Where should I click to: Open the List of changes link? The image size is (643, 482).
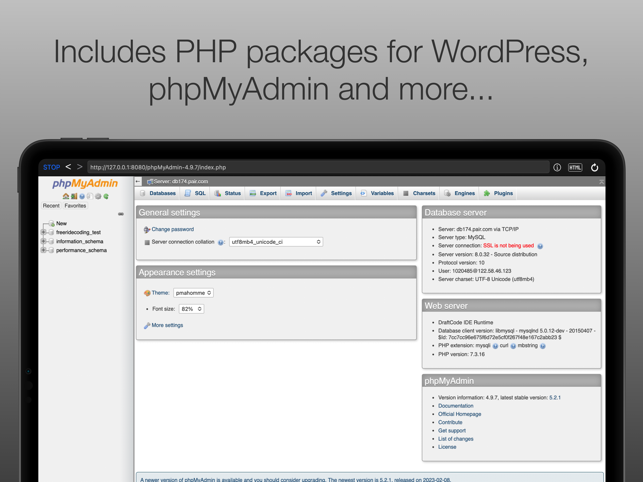(x=456, y=439)
